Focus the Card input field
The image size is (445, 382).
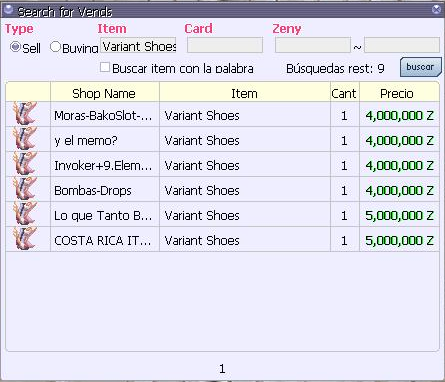coord(225,45)
